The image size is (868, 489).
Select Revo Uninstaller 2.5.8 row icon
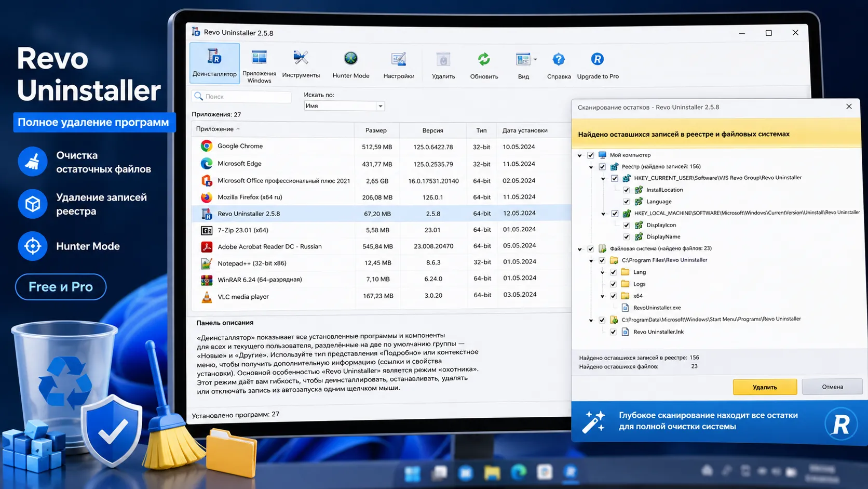[207, 214]
